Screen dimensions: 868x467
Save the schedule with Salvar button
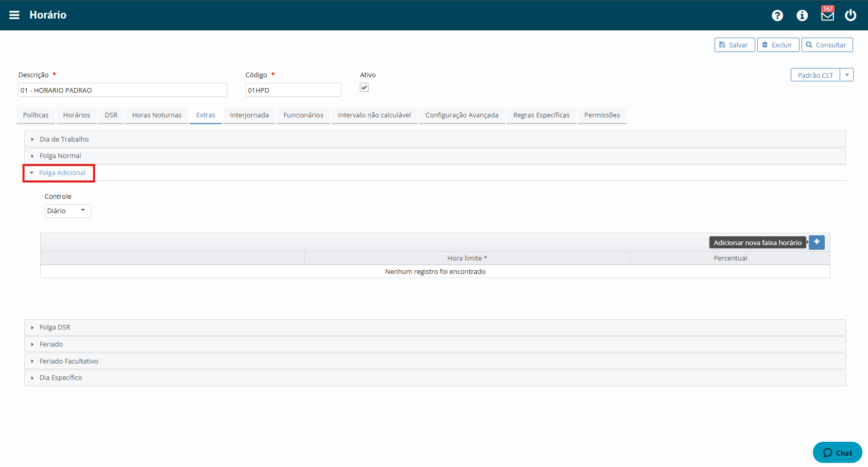click(735, 45)
